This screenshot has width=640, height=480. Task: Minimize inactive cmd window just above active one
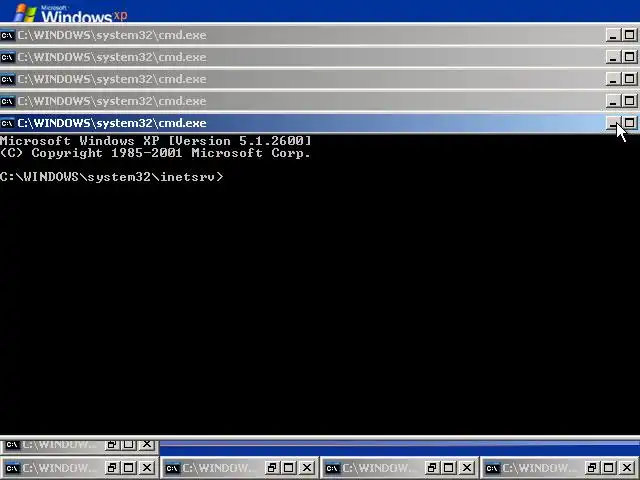point(612,101)
